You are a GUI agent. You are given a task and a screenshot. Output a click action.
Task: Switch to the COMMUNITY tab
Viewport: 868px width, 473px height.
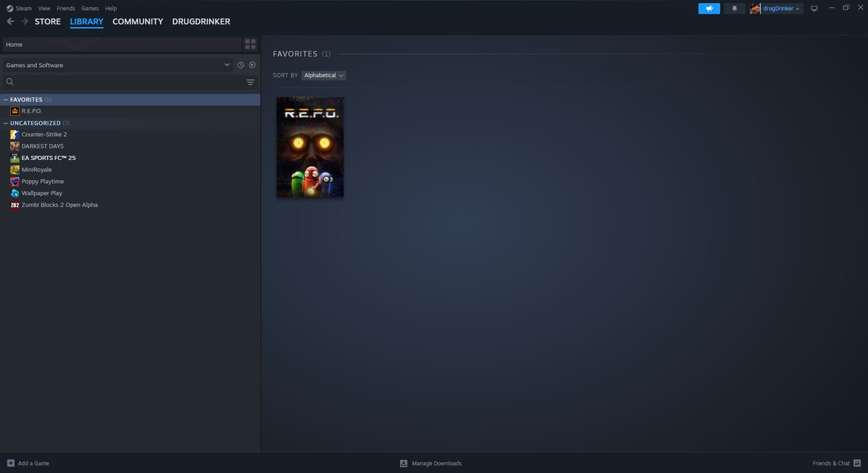pyautogui.click(x=138, y=22)
